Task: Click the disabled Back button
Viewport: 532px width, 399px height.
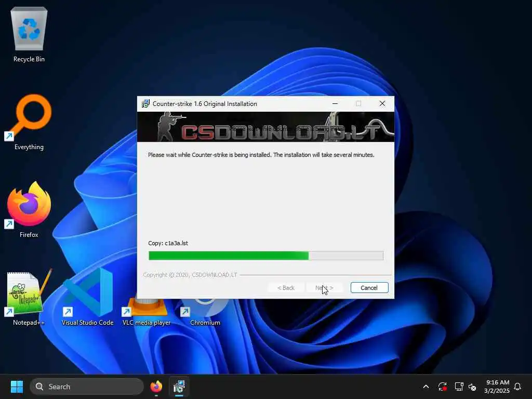Action: click(286, 288)
